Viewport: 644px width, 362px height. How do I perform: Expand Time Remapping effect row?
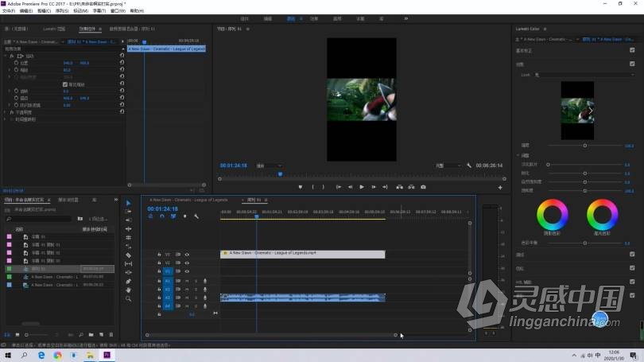(6, 119)
